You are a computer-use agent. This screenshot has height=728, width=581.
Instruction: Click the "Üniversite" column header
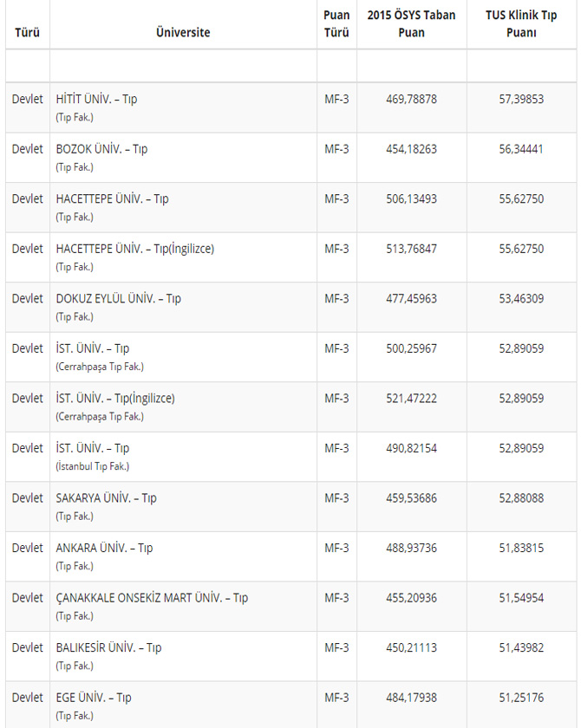(x=183, y=32)
